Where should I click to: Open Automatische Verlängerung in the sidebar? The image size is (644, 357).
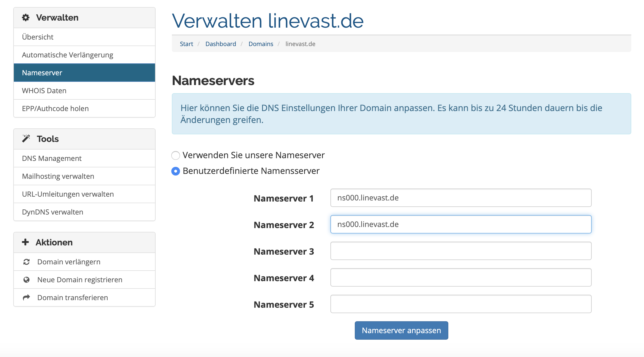coord(84,55)
